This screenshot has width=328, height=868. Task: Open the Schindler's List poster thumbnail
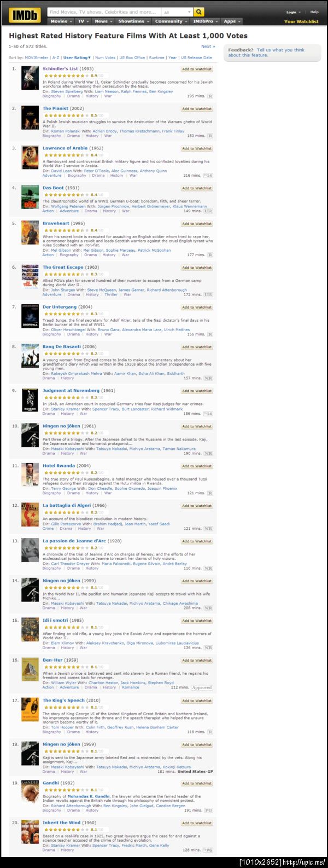[x=30, y=78]
